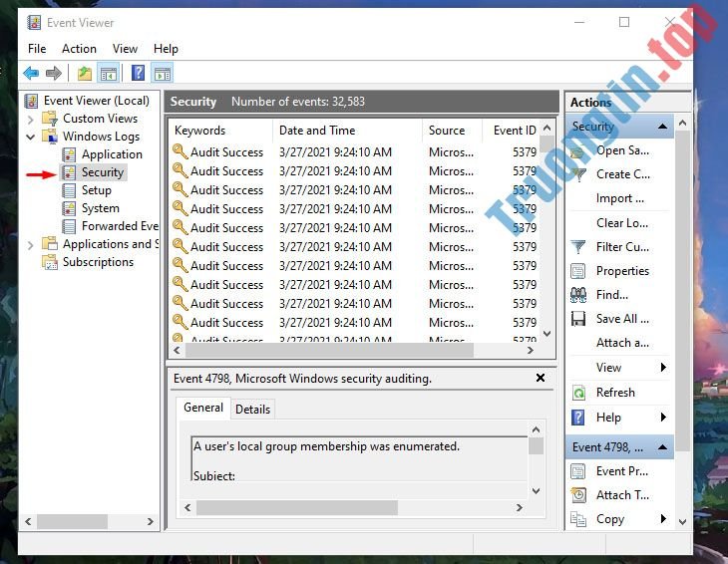Sort by Date and Time column header

point(348,131)
